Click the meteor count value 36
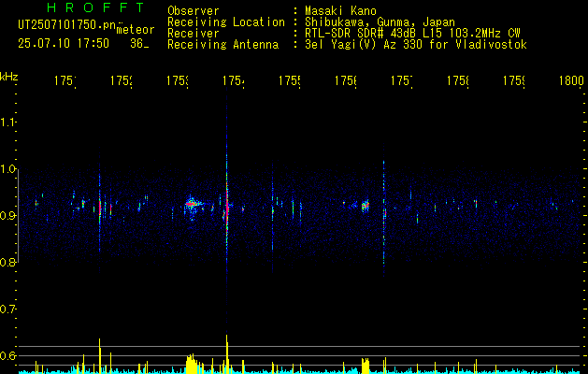 click(136, 43)
